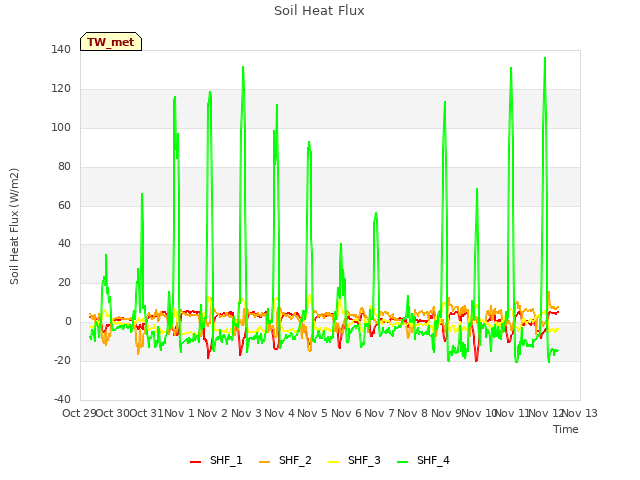Toggle the SHF_4 legend entry

pos(423,461)
